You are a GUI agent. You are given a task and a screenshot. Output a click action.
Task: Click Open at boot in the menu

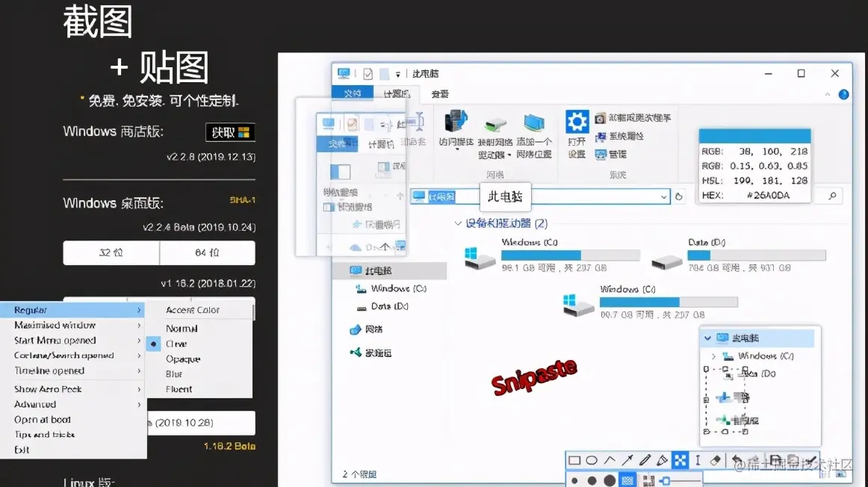[x=41, y=419]
